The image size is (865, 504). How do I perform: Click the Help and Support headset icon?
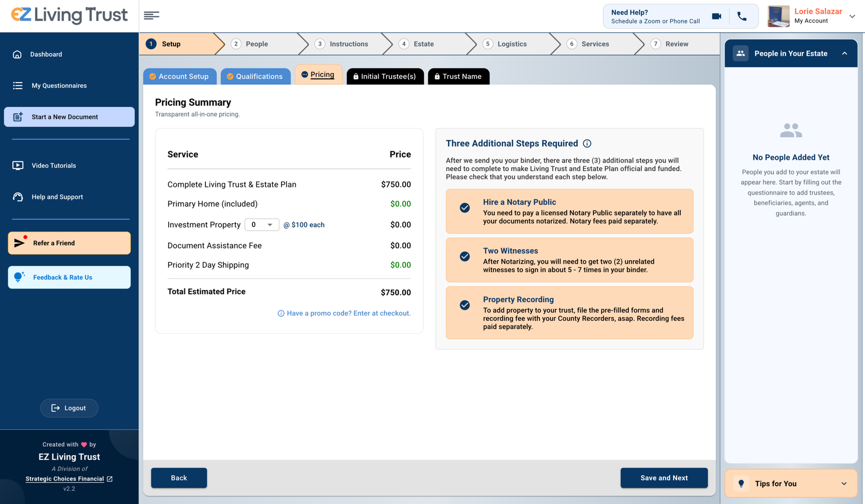coord(18,197)
